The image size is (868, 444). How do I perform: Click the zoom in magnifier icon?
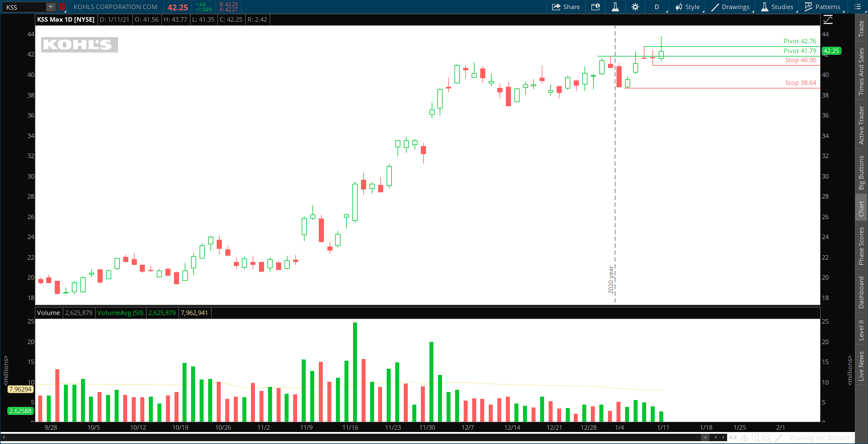(x=756, y=438)
